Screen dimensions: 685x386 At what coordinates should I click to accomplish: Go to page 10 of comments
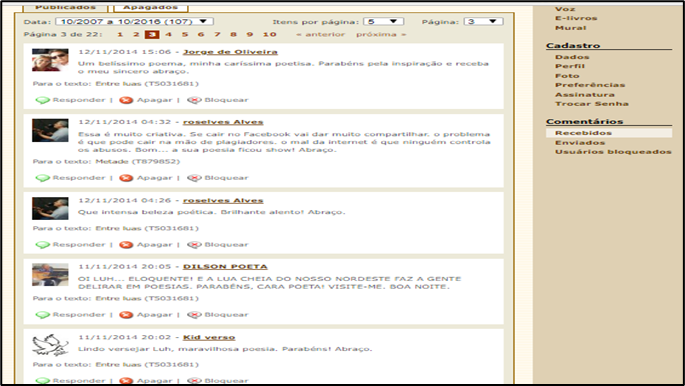(270, 34)
